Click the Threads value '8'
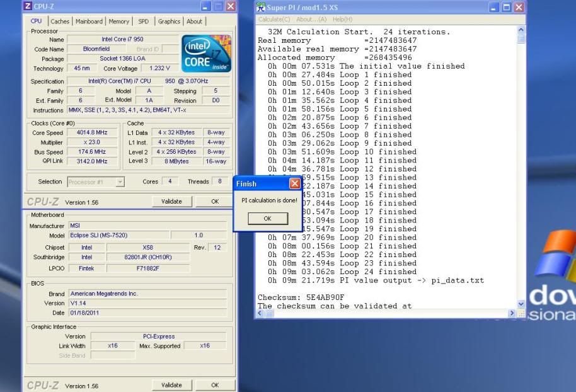The height and width of the screenshot is (392, 576). (x=220, y=181)
